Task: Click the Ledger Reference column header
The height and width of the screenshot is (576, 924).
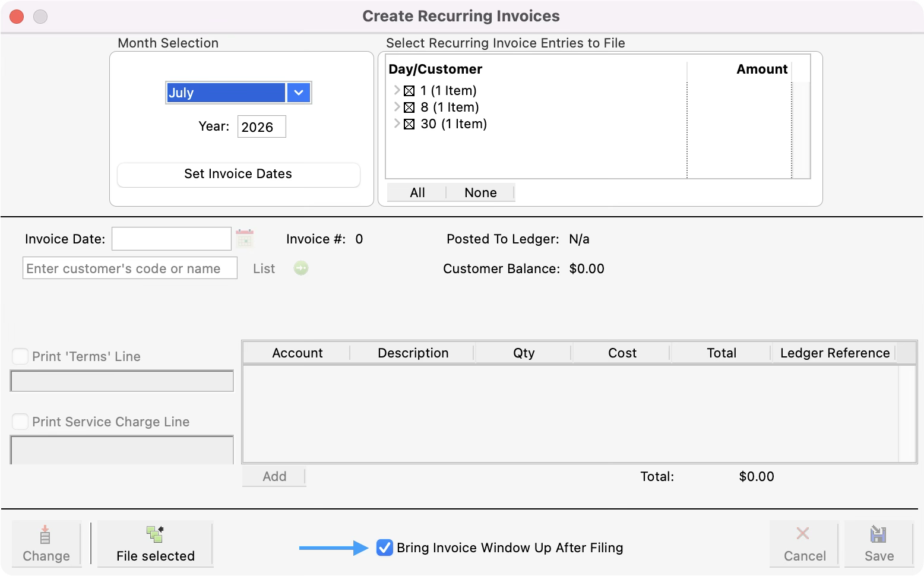Action: (x=834, y=353)
